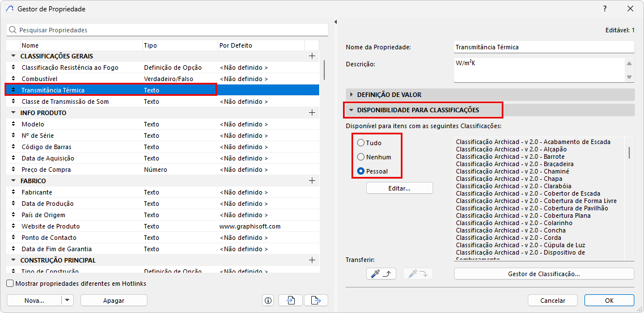Select the Ponto de Contacto property

[x=163, y=238]
